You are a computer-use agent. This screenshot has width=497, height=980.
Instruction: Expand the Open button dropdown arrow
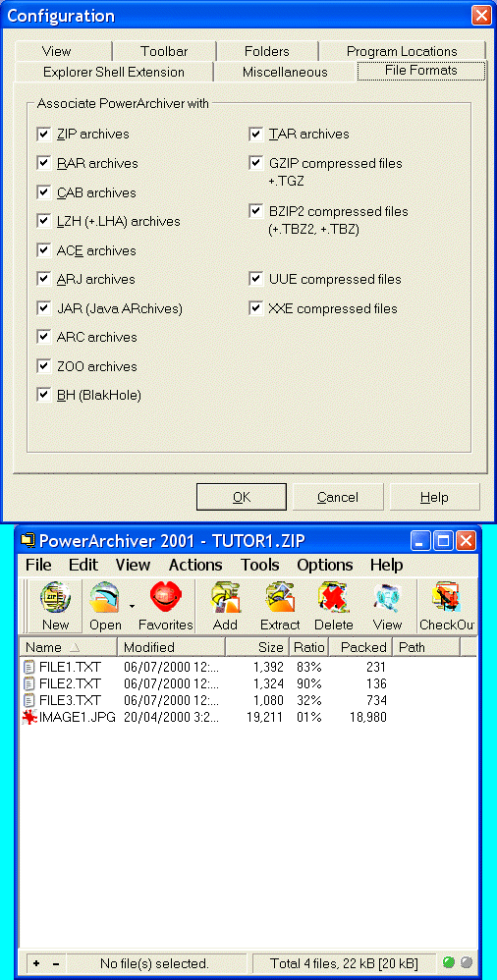pos(132,605)
